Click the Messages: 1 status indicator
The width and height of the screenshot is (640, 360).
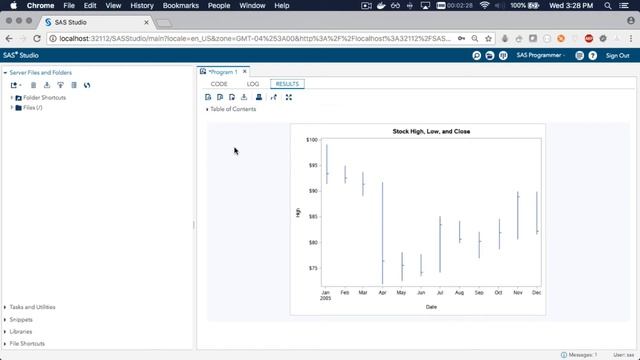click(579, 355)
